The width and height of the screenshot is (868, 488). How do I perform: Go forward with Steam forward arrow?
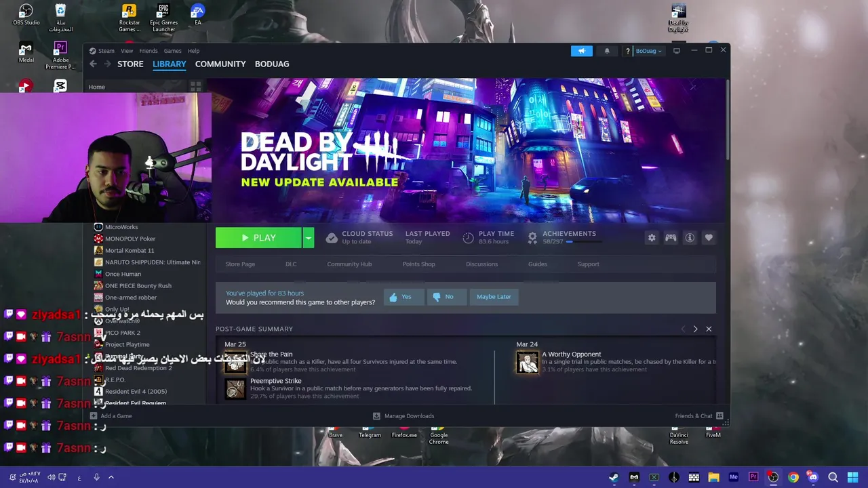point(107,64)
